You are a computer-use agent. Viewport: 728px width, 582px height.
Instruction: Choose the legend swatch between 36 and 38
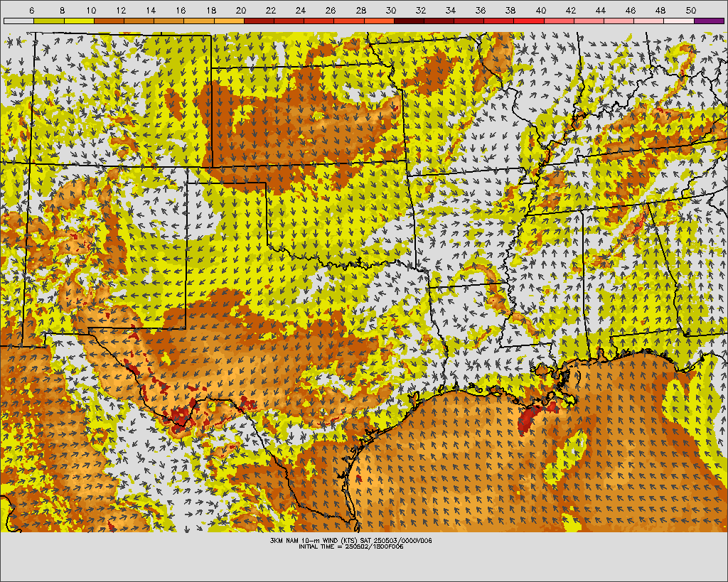[499, 21]
